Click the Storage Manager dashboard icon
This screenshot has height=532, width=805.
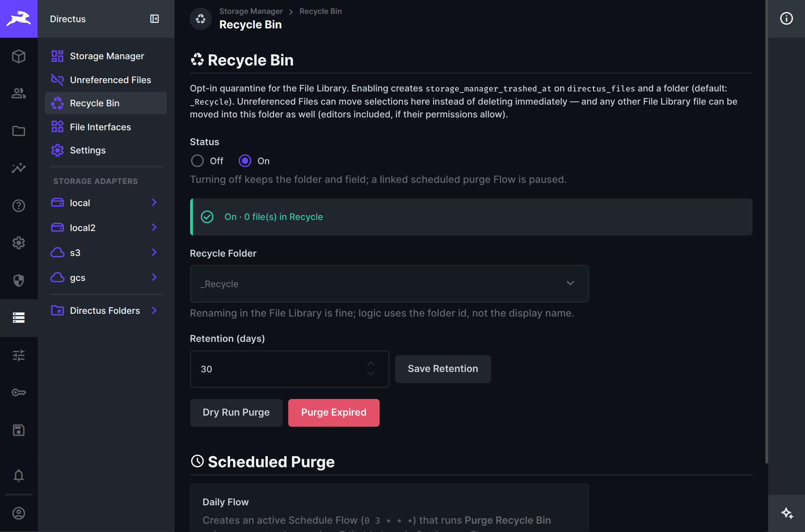[57, 56]
